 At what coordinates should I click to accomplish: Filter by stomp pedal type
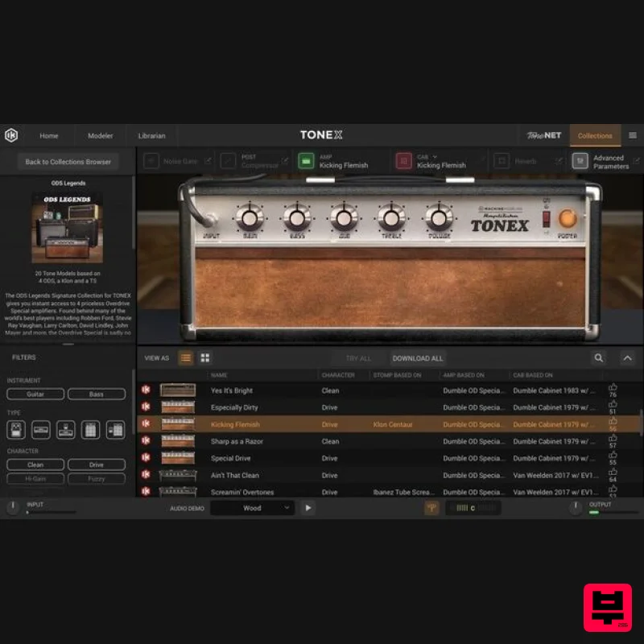pos(16,430)
